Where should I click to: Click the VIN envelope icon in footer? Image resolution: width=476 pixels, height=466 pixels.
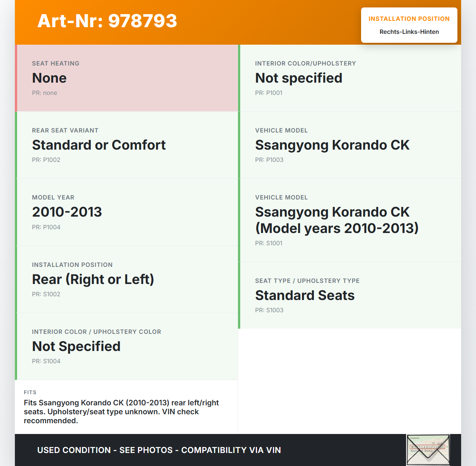[428, 450]
